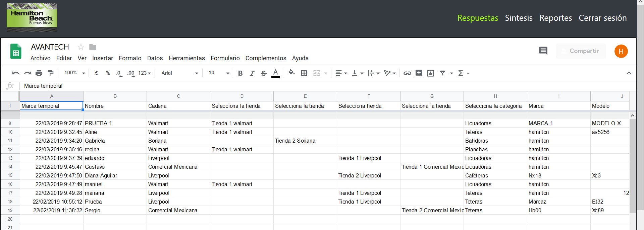Add a comment using the toolbar plus icon
Screen dimensions: 644x230
click(x=419, y=73)
